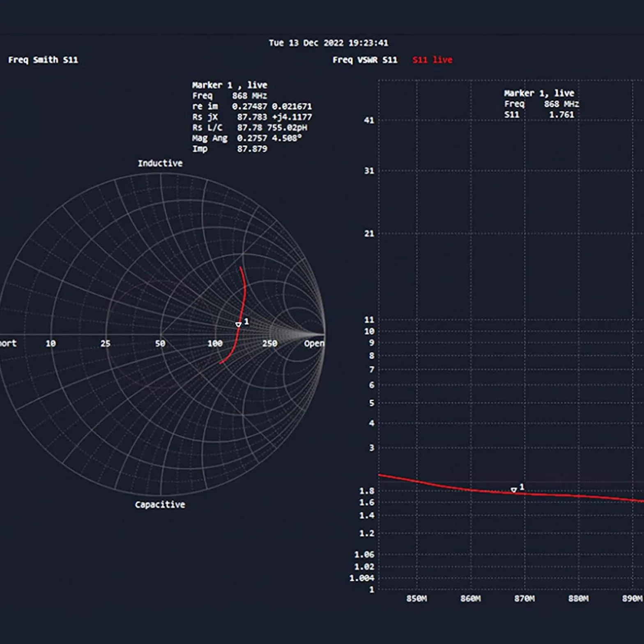Click 'Freq 868 MHz' in the VSWR readout
The height and width of the screenshot is (644, 644).
pyautogui.click(x=541, y=104)
